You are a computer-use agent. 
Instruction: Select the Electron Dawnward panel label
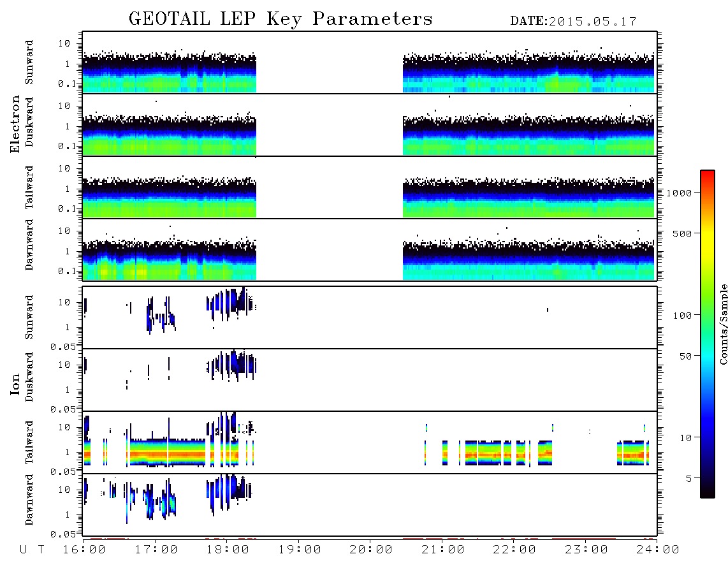point(29,245)
